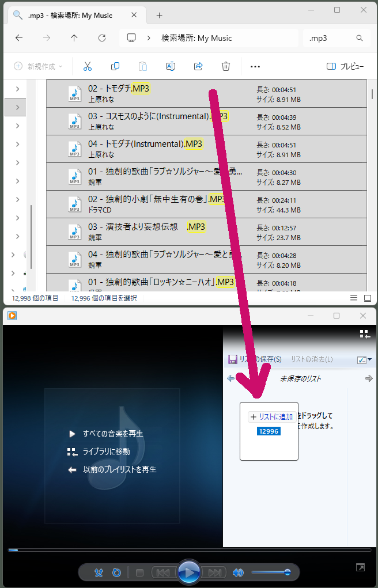
Task: Click the Switch to Library icon in Media Player
Action: tap(365, 334)
